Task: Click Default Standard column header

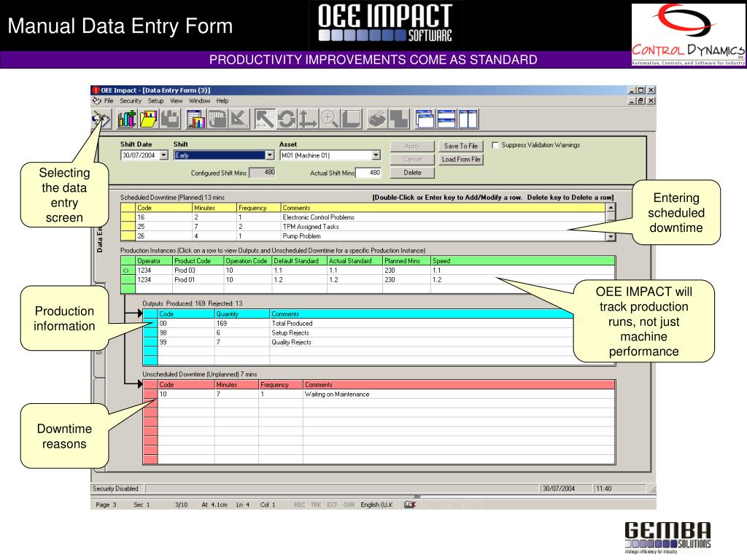Action: click(x=299, y=261)
